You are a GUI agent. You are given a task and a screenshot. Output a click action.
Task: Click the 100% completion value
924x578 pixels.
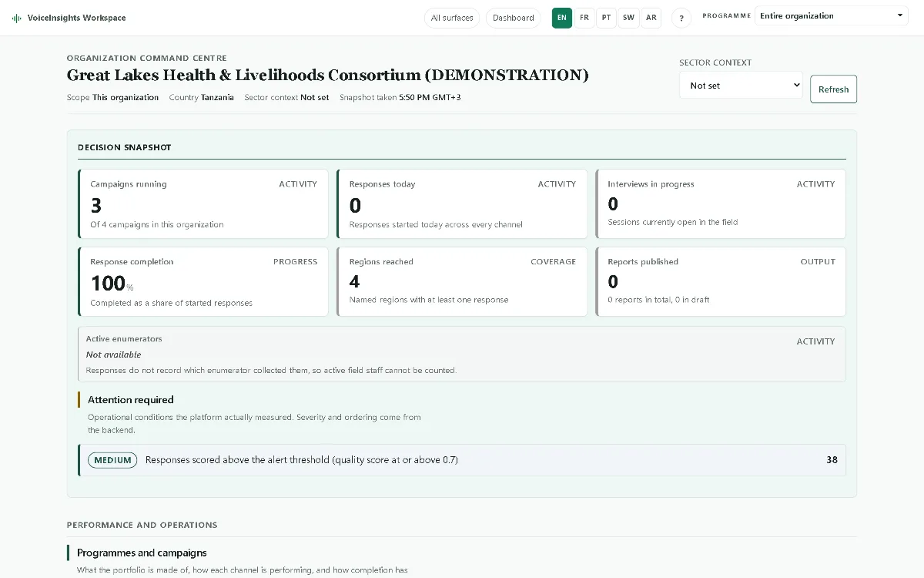tap(112, 284)
